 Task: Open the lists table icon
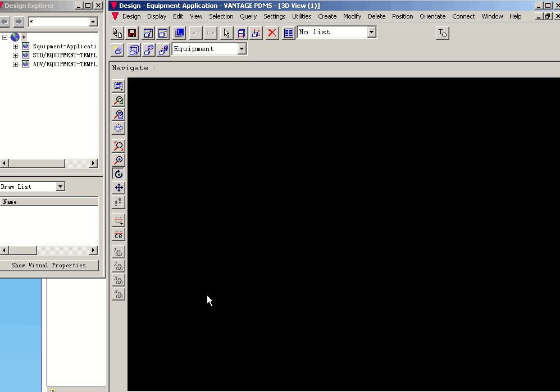(288, 33)
